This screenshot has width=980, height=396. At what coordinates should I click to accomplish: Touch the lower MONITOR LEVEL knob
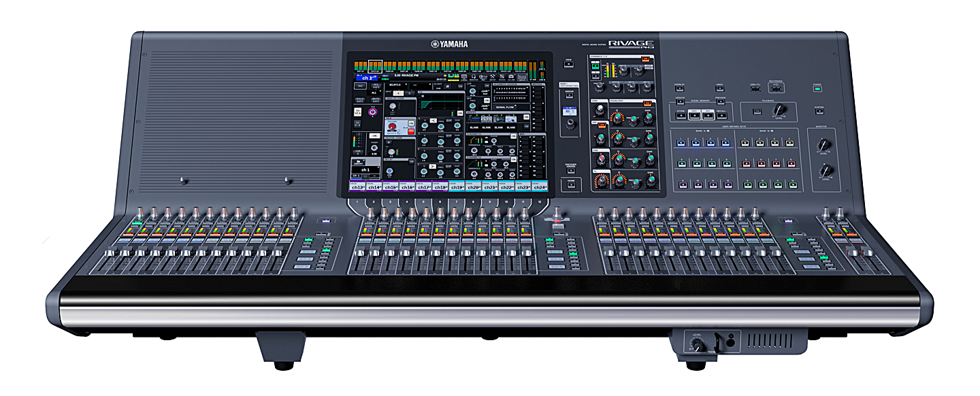click(826, 169)
